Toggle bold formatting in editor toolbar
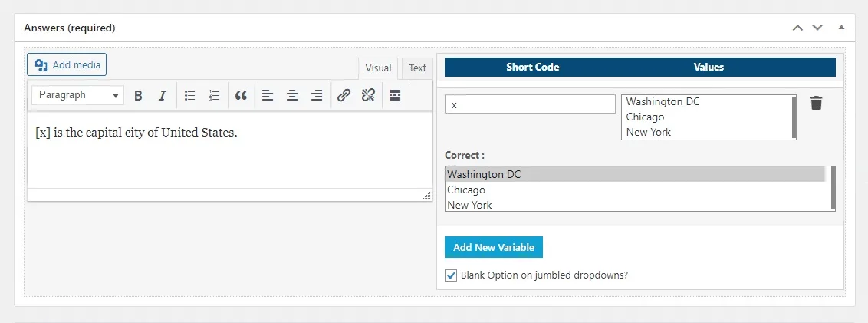 click(138, 96)
